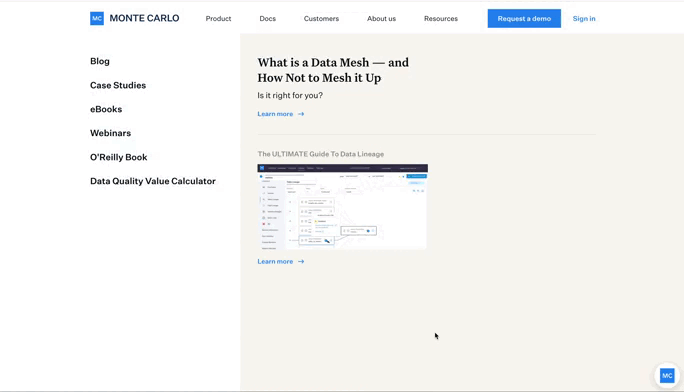The width and height of the screenshot is (684, 392).
Task: Click Request a demo button
Action: (524, 18)
